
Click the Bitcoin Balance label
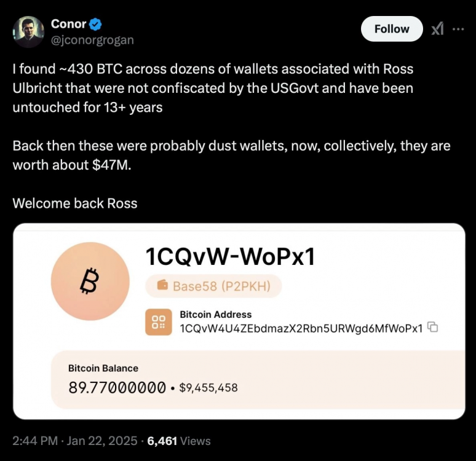coord(103,368)
